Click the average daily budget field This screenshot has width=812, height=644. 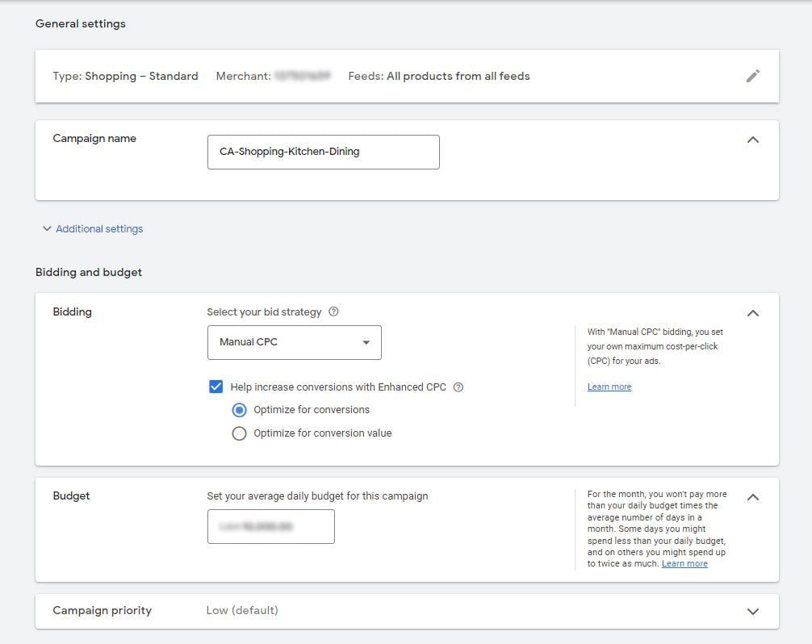[270, 526]
